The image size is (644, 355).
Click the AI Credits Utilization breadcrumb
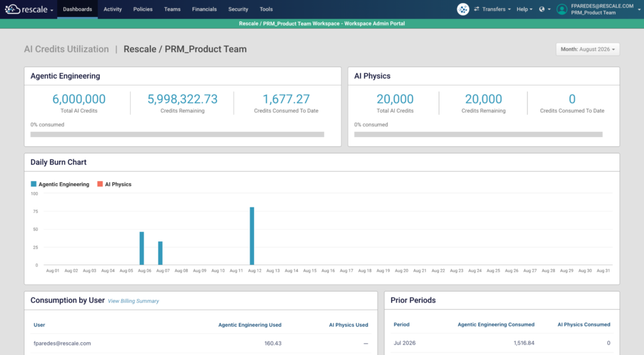67,49
